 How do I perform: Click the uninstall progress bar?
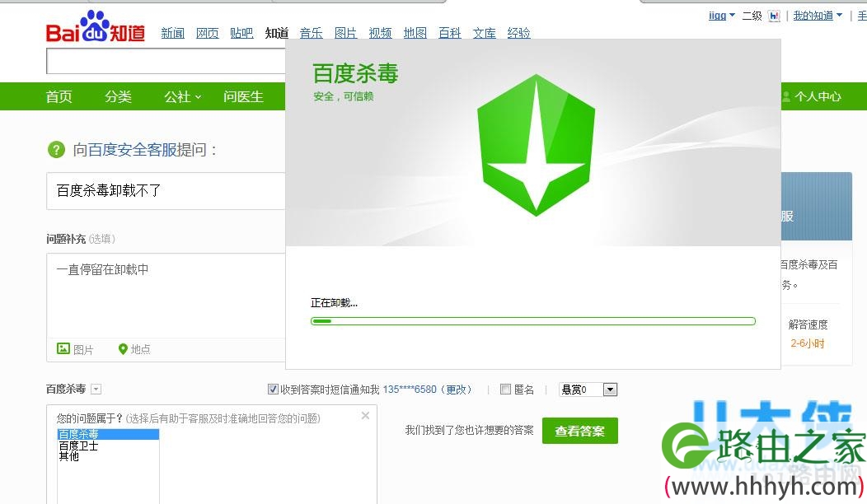532,320
